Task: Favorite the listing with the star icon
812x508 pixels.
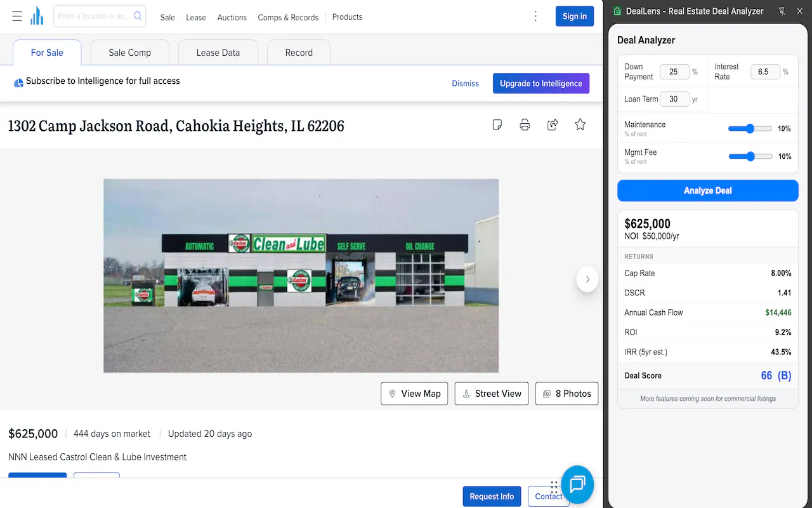Action: pyautogui.click(x=580, y=124)
